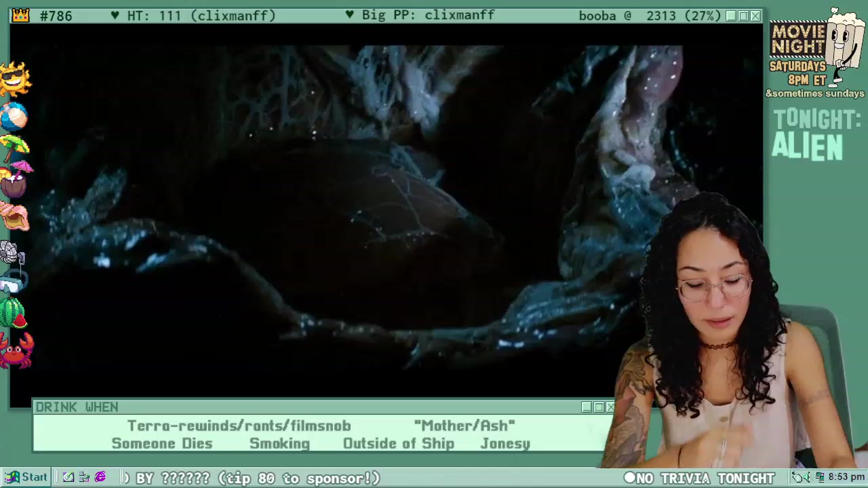
Task: Click the show desktop quick launch icon
Action: [84, 477]
